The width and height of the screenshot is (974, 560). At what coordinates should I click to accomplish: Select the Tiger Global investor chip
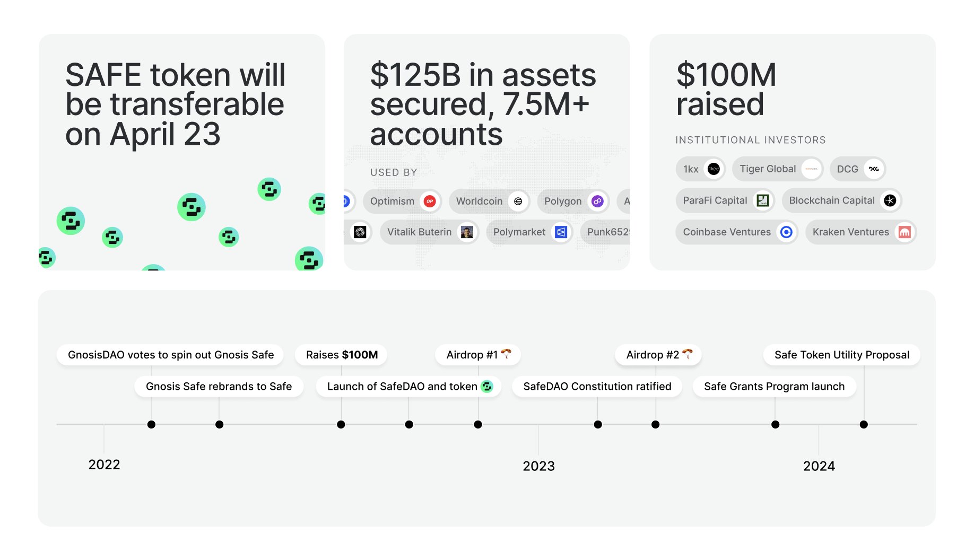pos(777,169)
